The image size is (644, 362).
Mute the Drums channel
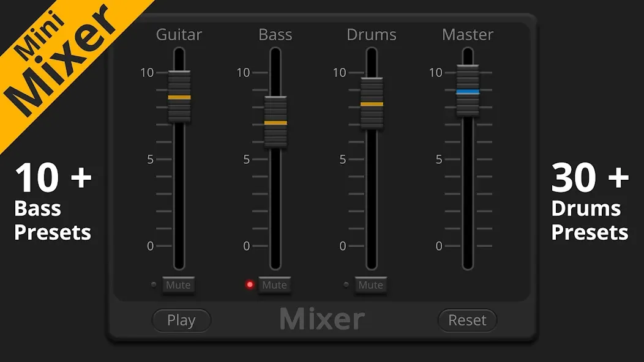pos(370,285)
